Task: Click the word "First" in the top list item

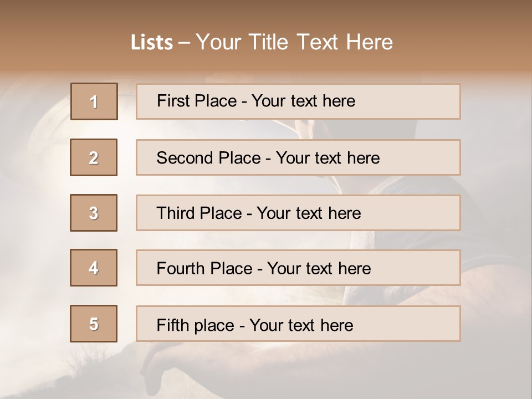Action: click(x=173, y=101)
